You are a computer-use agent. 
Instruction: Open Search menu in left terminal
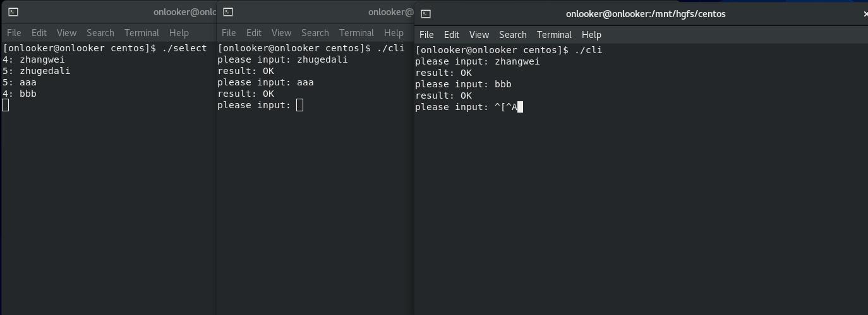point(100,33)
